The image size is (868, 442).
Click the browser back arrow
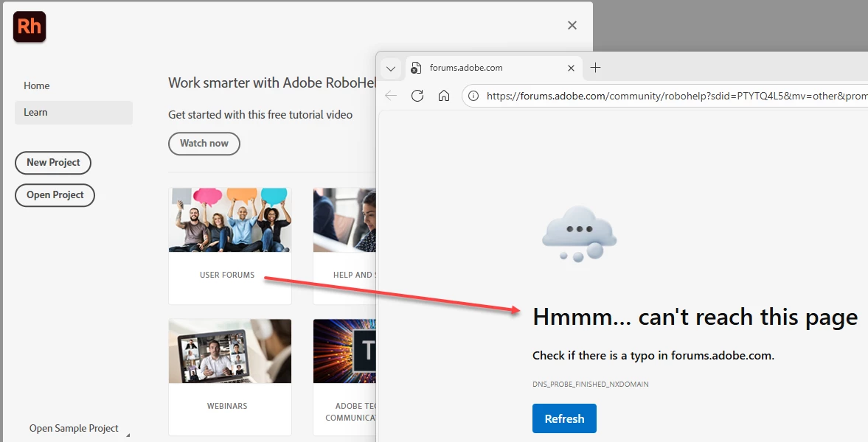point(391,96)
